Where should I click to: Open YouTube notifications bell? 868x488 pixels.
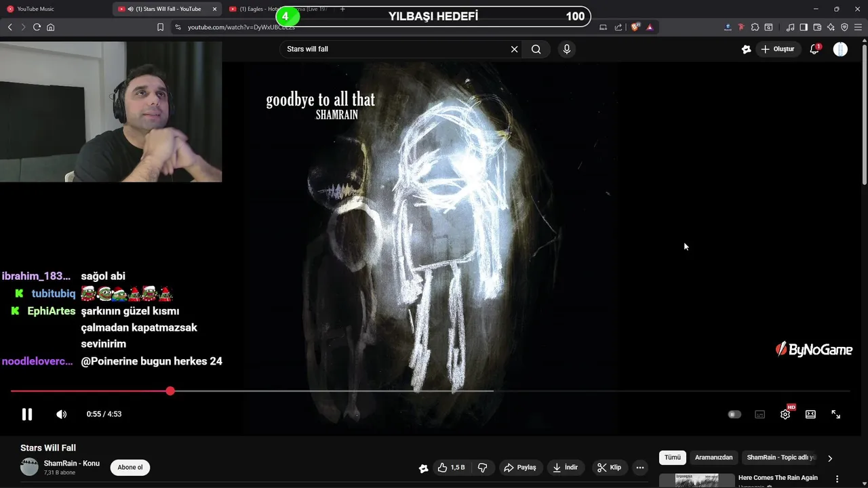(x=815, y=49)
